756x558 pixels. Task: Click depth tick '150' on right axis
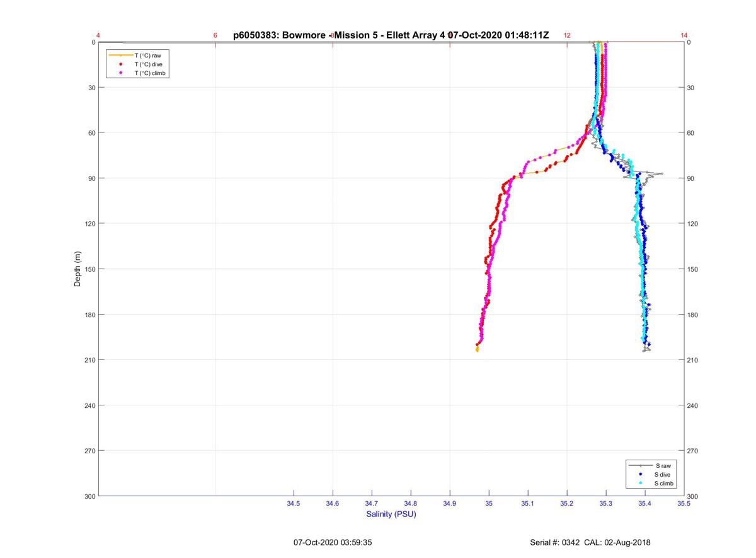pyautogui.click(x=693, y=269)
